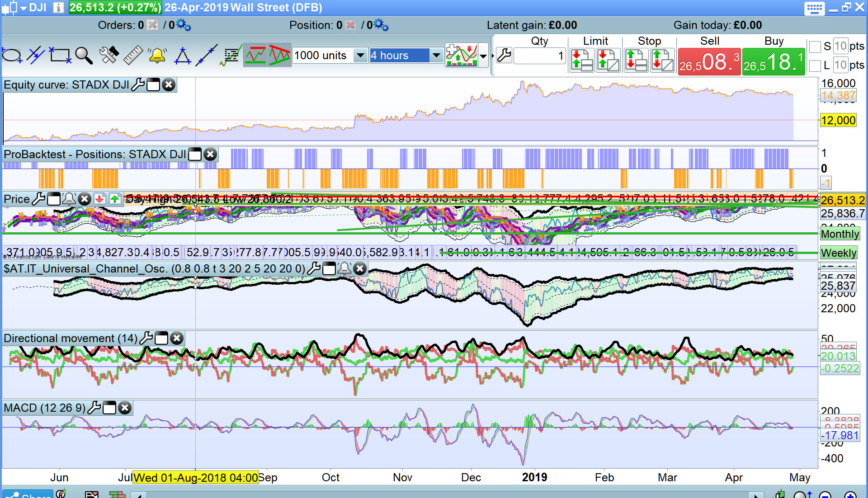Click the 12,000 yellow price label
This screenshot has width=868, height=498.
pyautogui.click(x=838, y=121)
